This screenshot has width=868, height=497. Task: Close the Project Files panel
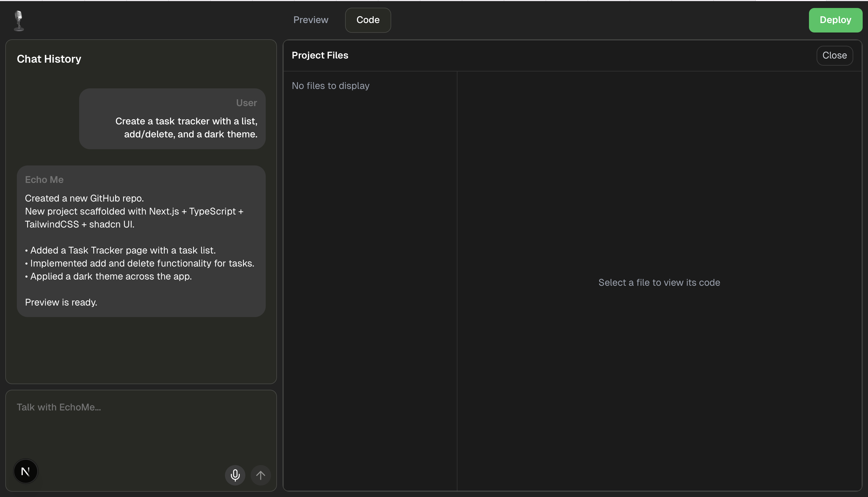[x=834, y=55]
